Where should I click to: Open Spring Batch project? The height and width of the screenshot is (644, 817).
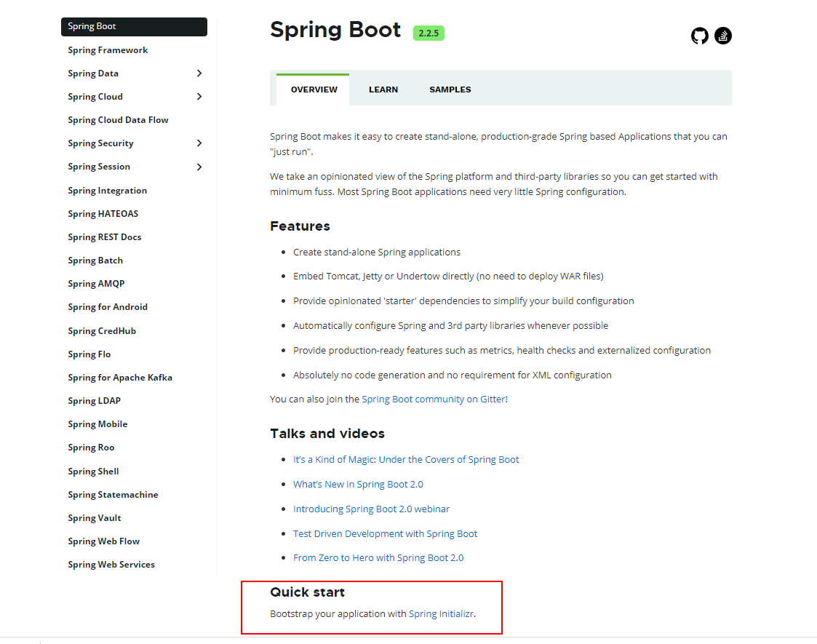pyautogui.click(x=95, y=261)
